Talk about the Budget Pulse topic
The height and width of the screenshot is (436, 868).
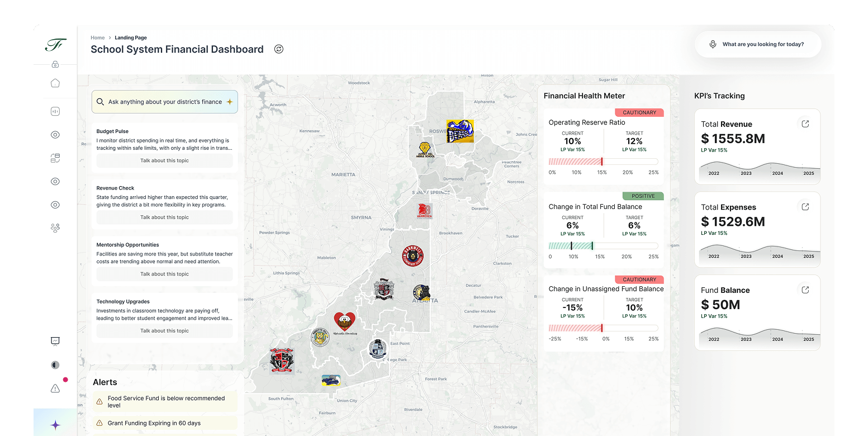[164, 160]
